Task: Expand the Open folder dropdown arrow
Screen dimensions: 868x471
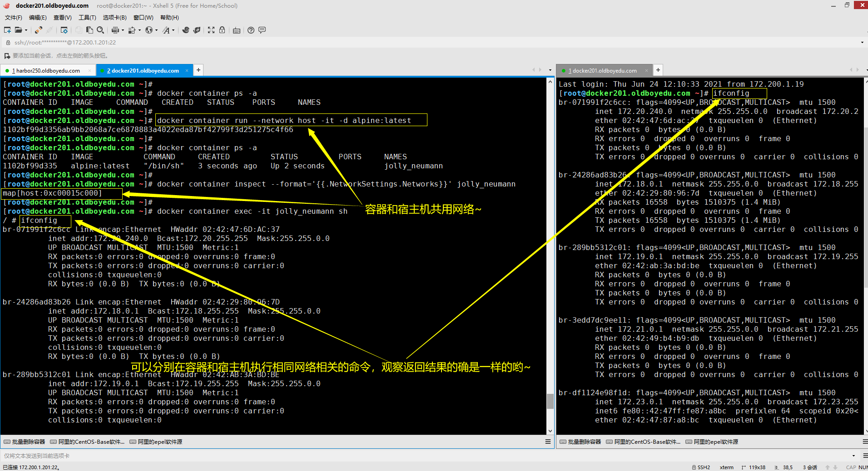Action: pyautogui.click(x=26, y=30)
